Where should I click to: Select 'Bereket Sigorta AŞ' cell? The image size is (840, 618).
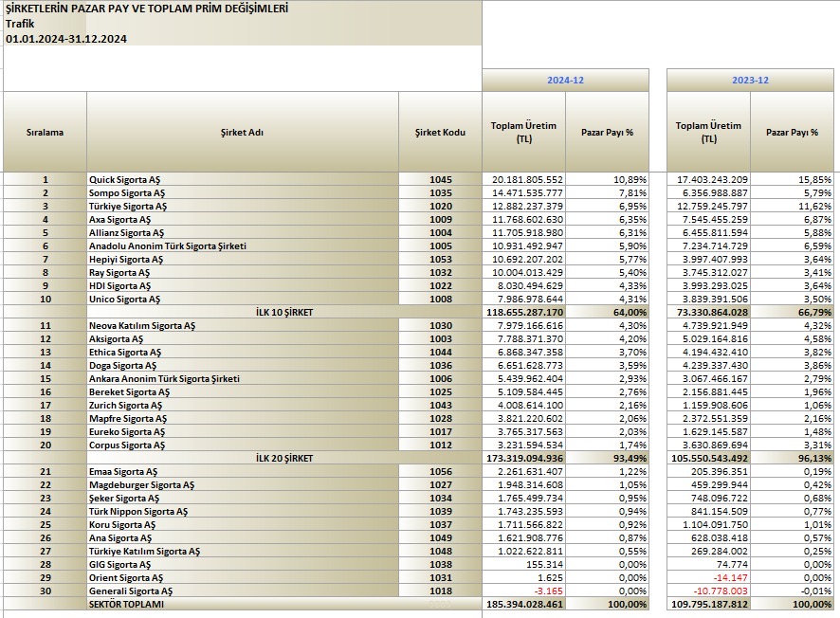coord(242,392)
